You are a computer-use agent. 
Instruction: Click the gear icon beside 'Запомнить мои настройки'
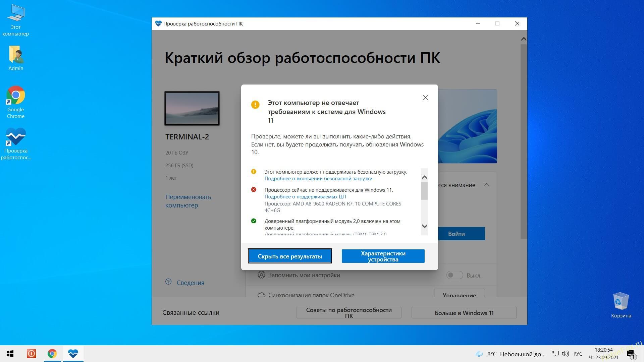click(261, 275)
